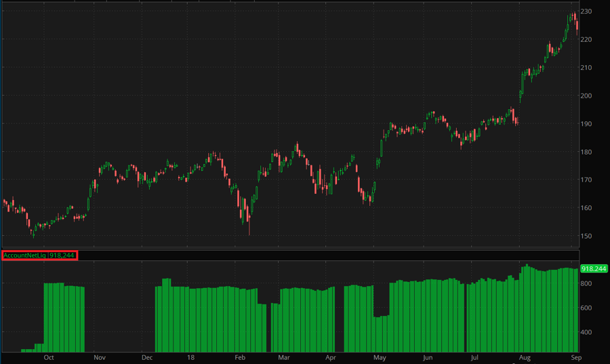610x364 pixels.
Task: Select the 180 price level on axis
Action: (x=587, y=152)
